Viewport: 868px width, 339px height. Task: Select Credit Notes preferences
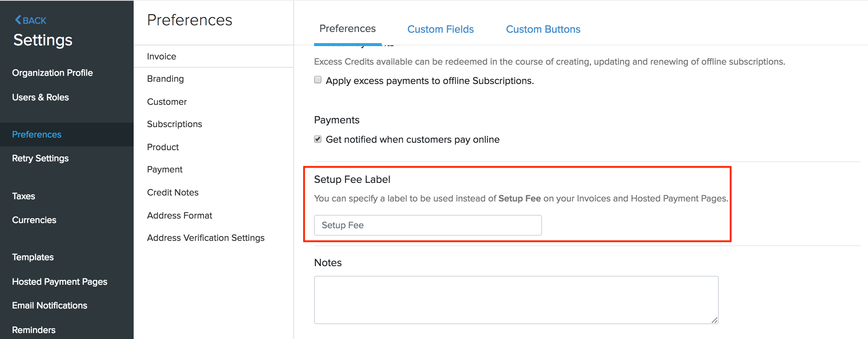coord(173,192)
